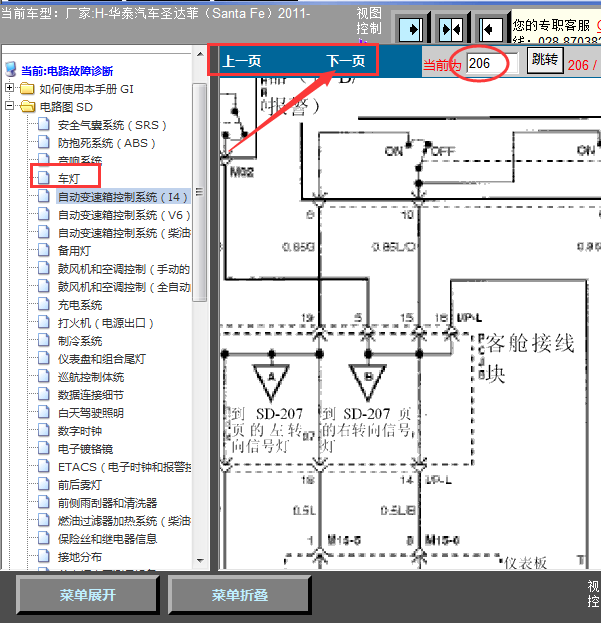The width and height of the screenshot is (601, 626).
Task: Click the page icon beside 电子镀铬镜
Action: point(44,448)
